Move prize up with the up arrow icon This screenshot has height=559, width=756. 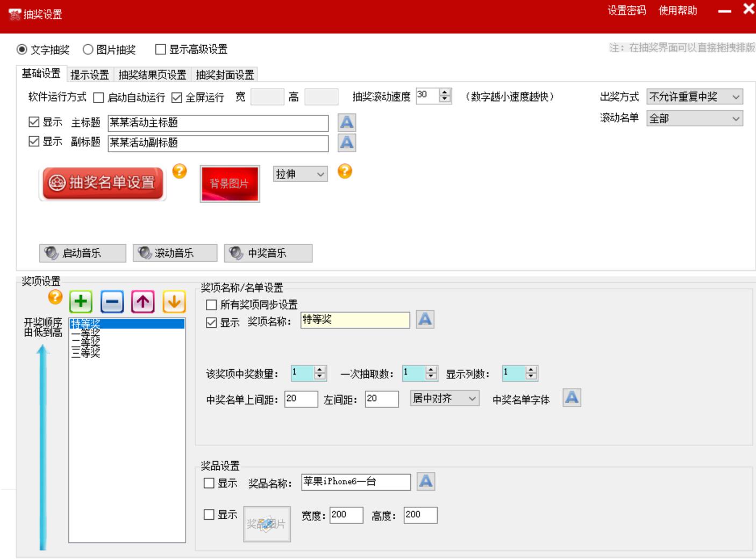[x=142, y=302]
